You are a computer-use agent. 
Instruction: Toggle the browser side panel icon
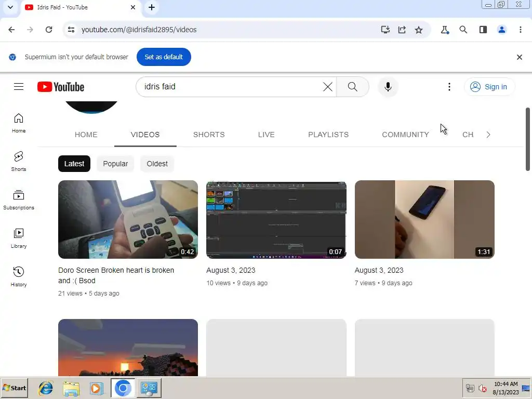[483, 30]
